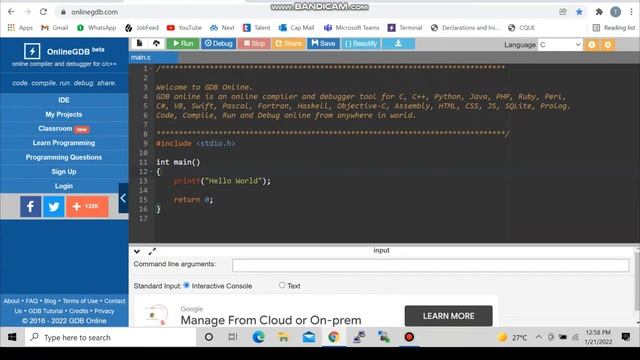The width and height of the screenshot is (640, 360).
Task: Open the Language dropdown
Action: click(x=560, y=44)
